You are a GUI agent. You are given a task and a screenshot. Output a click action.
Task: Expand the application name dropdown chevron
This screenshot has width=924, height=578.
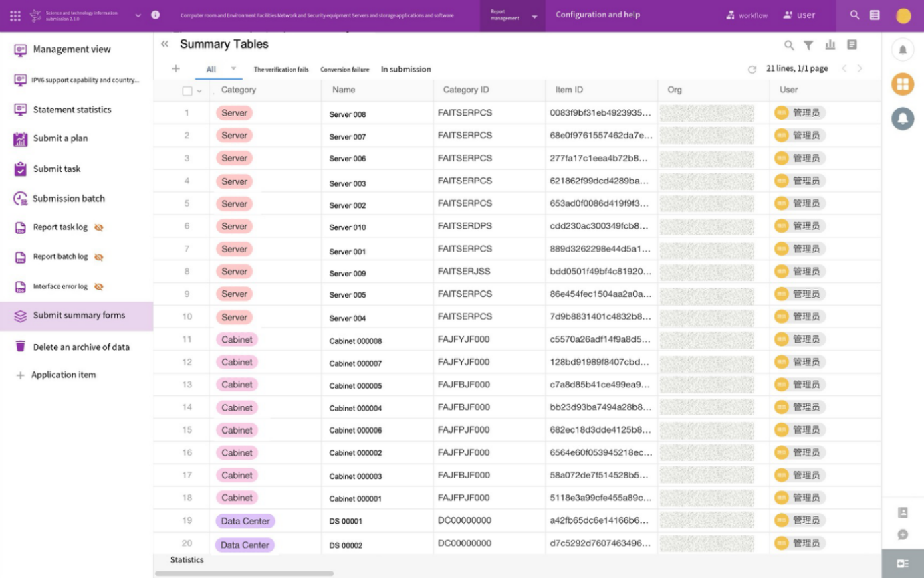click(138, 15)
